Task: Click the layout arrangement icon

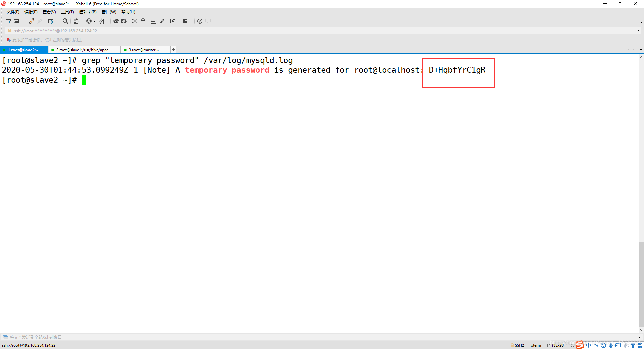Action: [x=185, y=21]
